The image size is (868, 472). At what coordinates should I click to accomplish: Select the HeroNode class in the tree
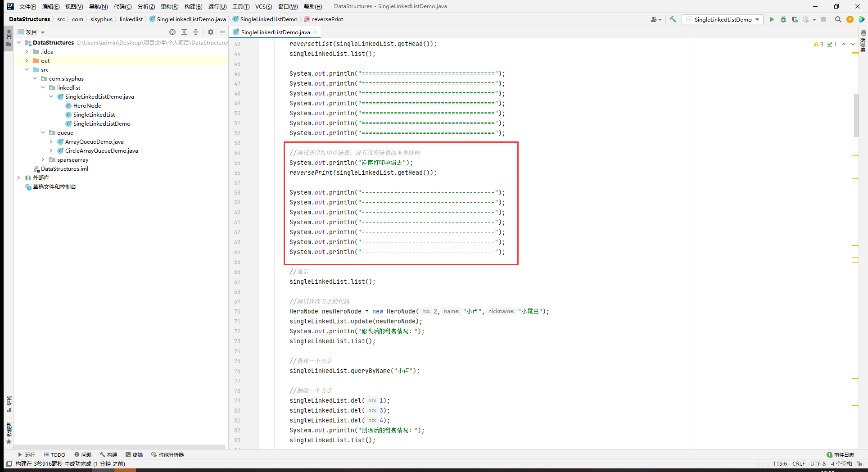pos(87,105)
